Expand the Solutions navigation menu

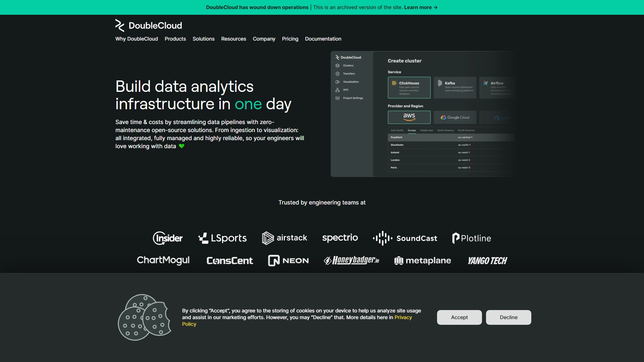click(203, 39)
